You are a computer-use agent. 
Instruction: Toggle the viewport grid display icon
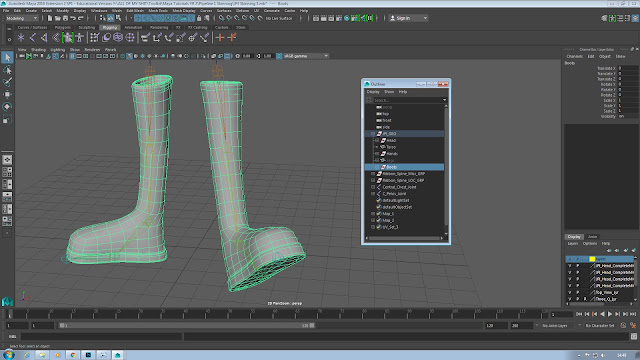[72, 56]
